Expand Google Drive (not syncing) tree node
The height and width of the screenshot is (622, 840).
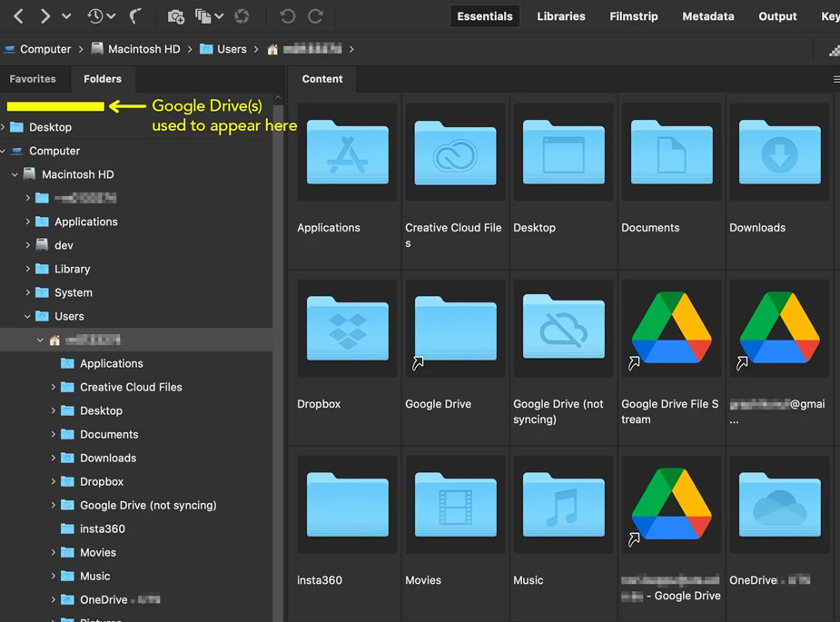click(x=53, y=505)
